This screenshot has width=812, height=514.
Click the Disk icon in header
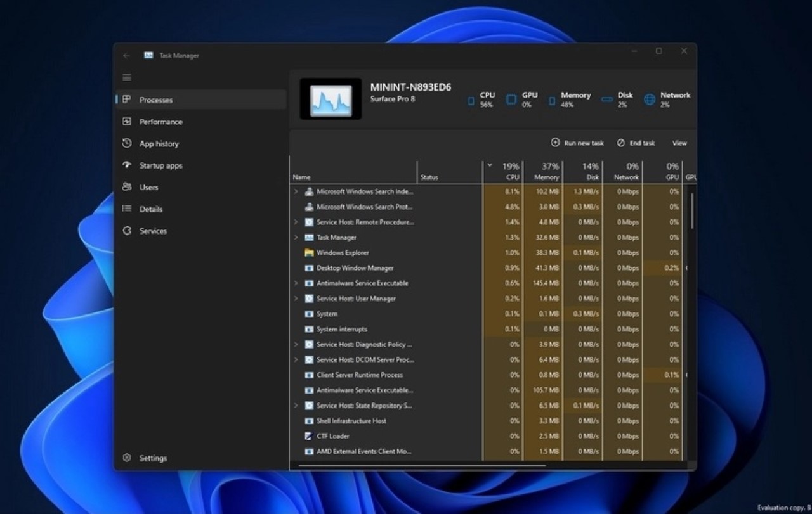(x=607, y=100)
